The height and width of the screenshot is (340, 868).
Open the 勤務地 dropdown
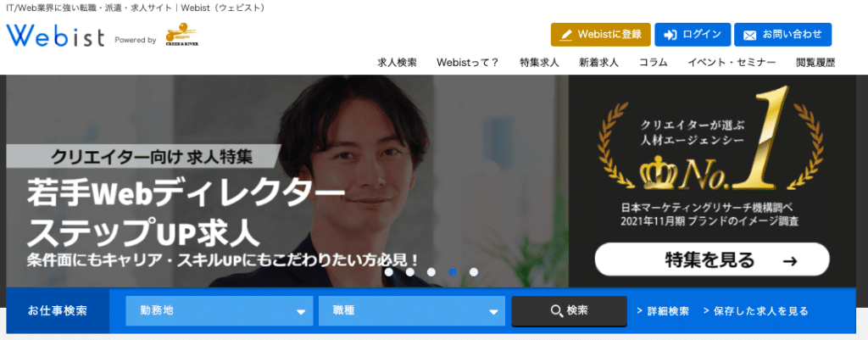click(x=220, y=310)
